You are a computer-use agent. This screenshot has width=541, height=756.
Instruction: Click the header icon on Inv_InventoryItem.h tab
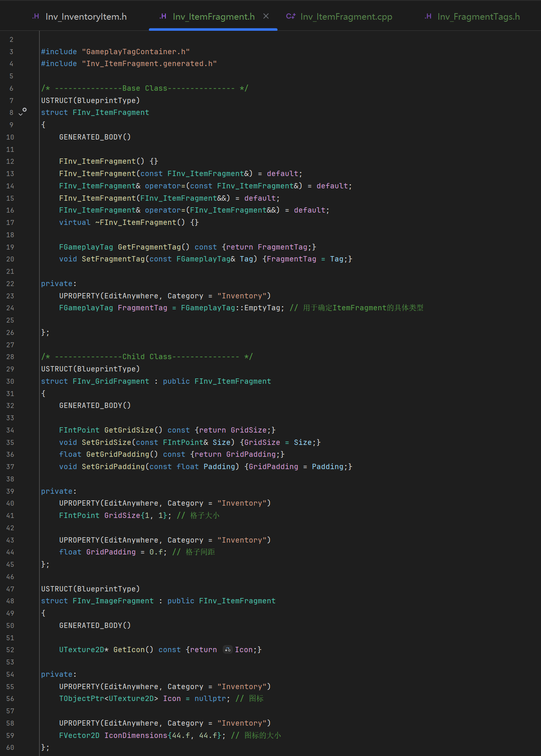(x=36, y=16)
